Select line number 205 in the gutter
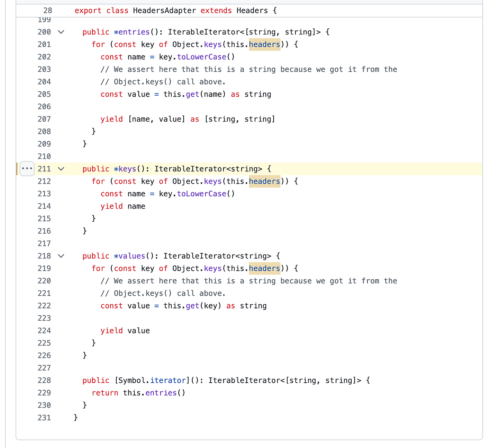 coord(44,94)
